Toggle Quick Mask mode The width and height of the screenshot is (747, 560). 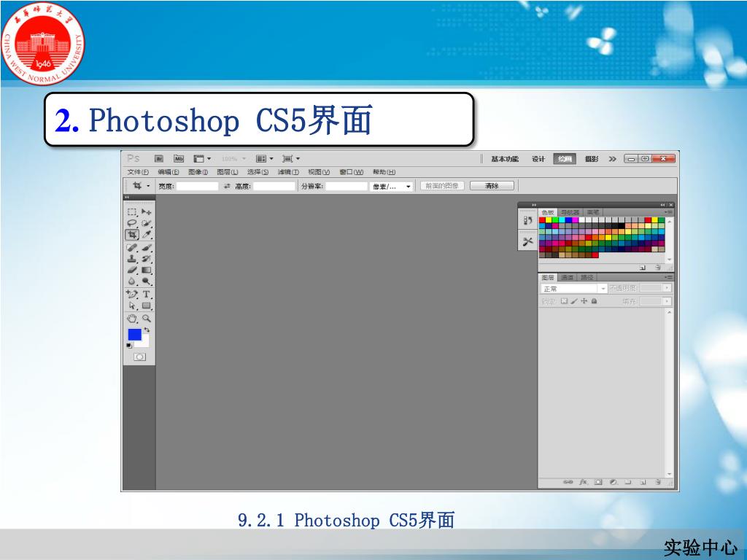[x=139, y=357]
